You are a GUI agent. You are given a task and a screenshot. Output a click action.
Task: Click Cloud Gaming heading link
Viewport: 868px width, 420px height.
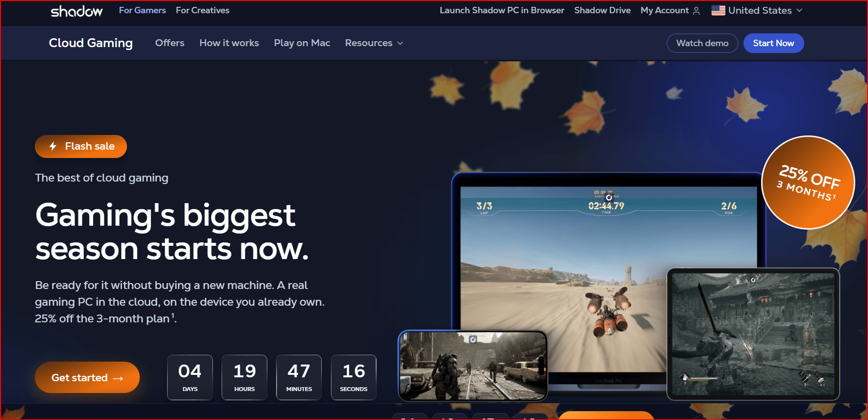pyautogui.click(x=91, y=43)
